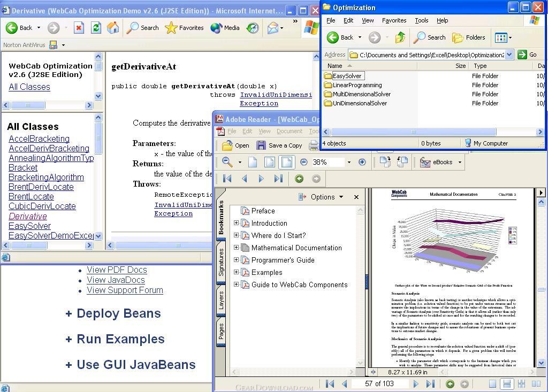Image resolution: width=548 pixels, height=392 pixels.
Task: Open the History icon in Internet Explorer toolbar
Action: coord(253,28)
